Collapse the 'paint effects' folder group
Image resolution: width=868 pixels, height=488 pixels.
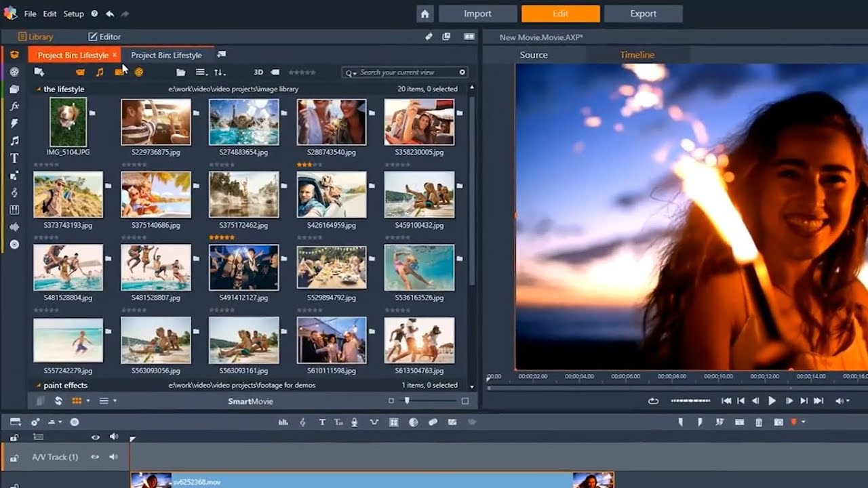tap(38, 385)
